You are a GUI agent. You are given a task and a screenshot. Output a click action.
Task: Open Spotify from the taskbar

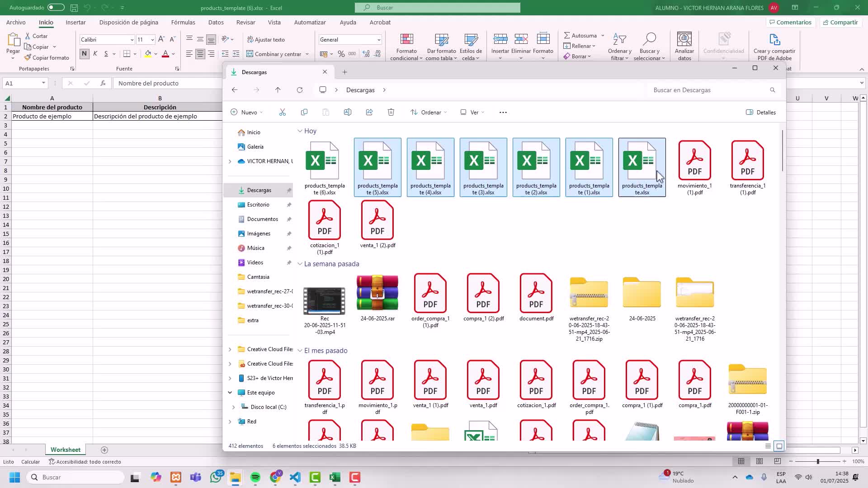click(x=255, y=478)
